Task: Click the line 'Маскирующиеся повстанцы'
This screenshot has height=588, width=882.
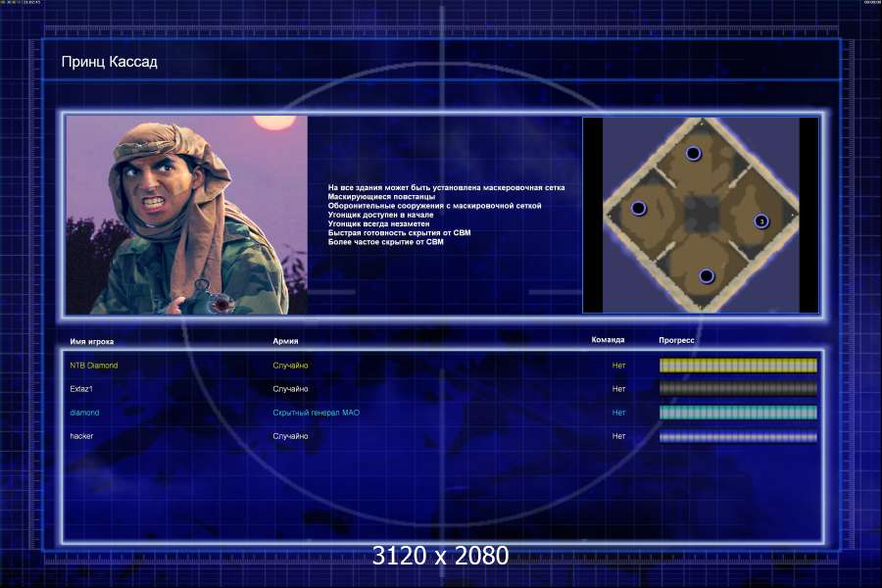Action: (381, 197)
